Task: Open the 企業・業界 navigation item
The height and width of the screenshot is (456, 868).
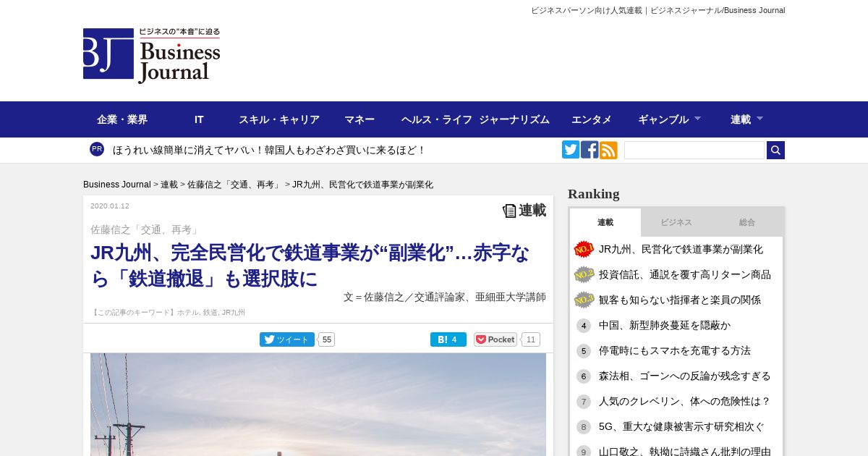Action: [x=122, y=119]
